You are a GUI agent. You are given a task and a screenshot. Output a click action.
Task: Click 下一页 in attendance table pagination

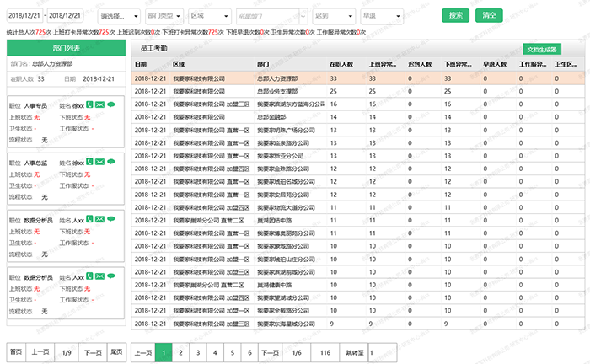click(x=271, y=353)
